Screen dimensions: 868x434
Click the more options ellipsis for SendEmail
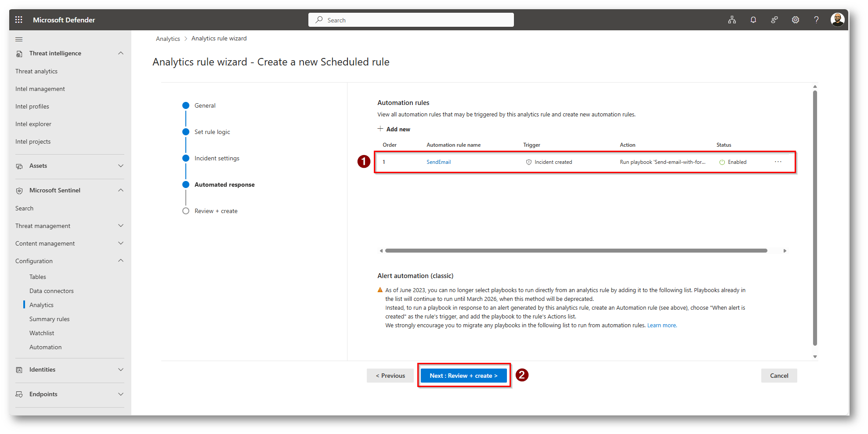[x=778, y=162]
